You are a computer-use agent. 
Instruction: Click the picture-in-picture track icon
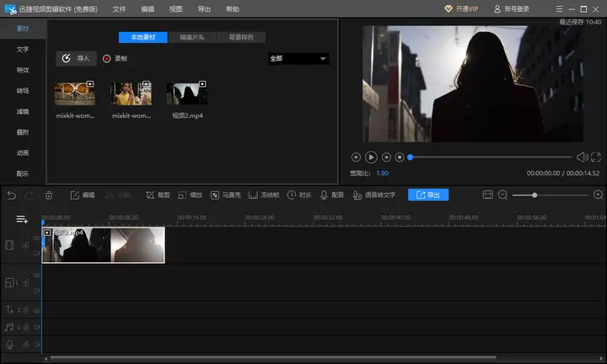point(9,283)
